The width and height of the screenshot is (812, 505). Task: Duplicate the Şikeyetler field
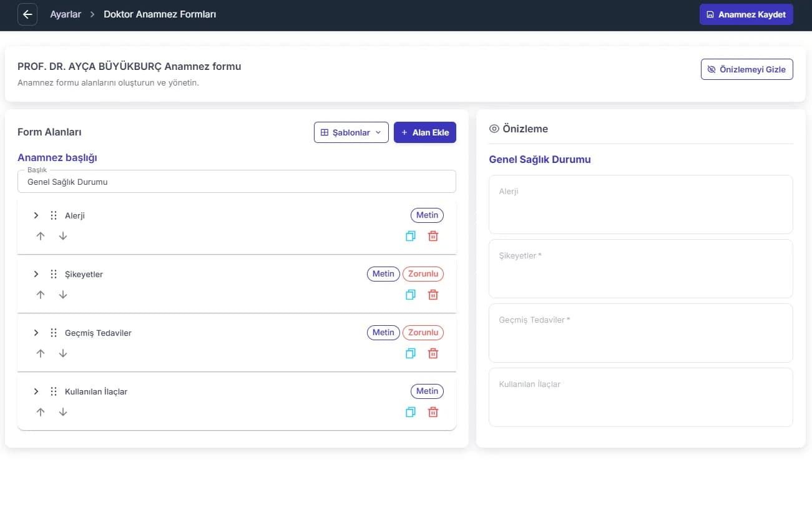click(410, 295)
